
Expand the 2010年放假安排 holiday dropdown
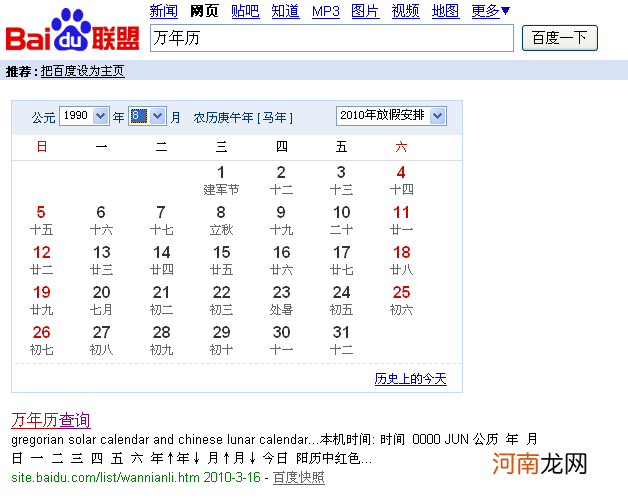tap(391, 116)
